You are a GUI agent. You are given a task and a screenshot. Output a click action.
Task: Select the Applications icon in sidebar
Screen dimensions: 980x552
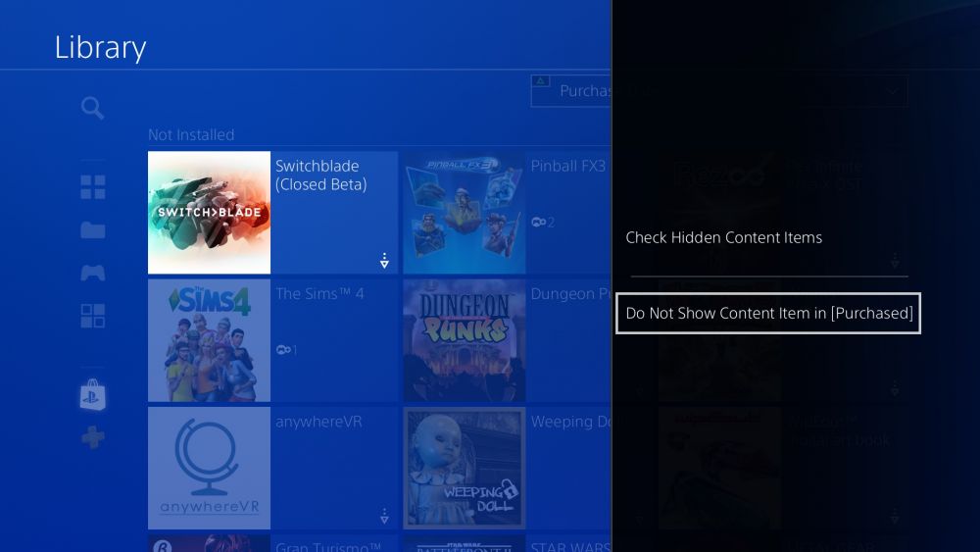click(92, 316)
